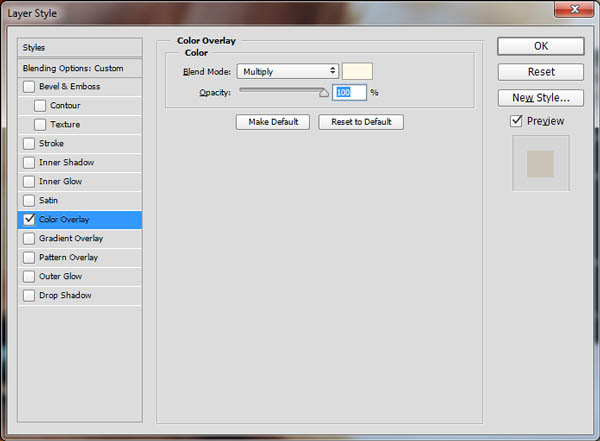Click the Make Default button
The image size is (600, 441).
(x=273, y=122)
